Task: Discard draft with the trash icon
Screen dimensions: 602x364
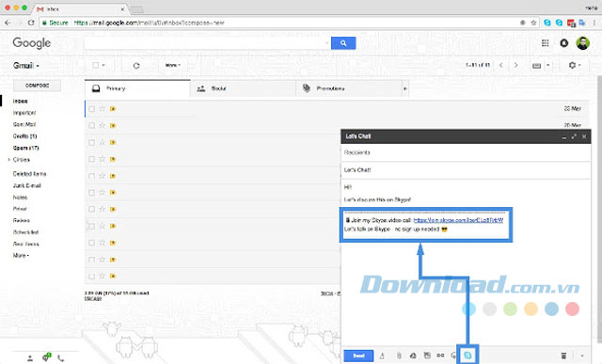Action: [x=563, y=356]
